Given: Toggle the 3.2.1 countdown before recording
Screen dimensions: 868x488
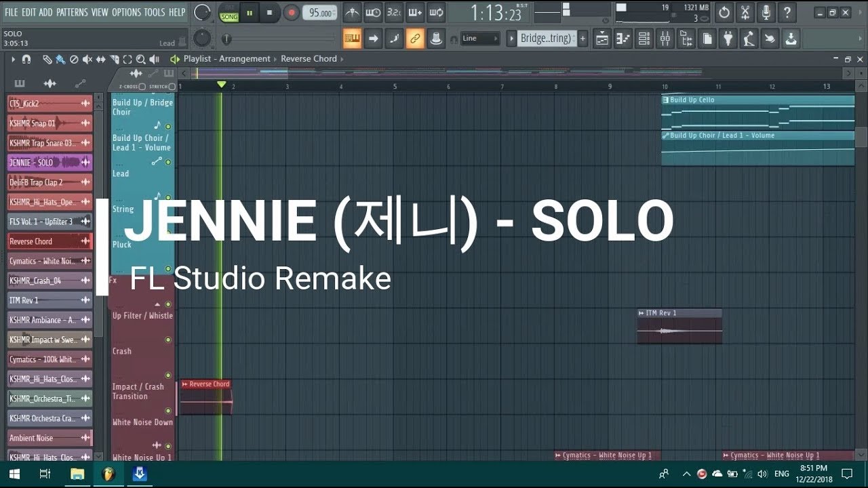Looking at the screenshot, I should (x=394, y=12).
